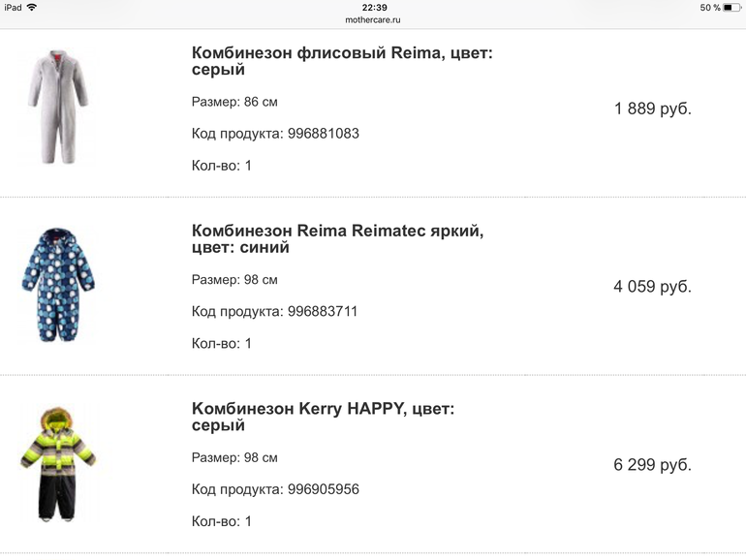Tap the 6 299 руб. price
The image size is (746, 560).
652,465
